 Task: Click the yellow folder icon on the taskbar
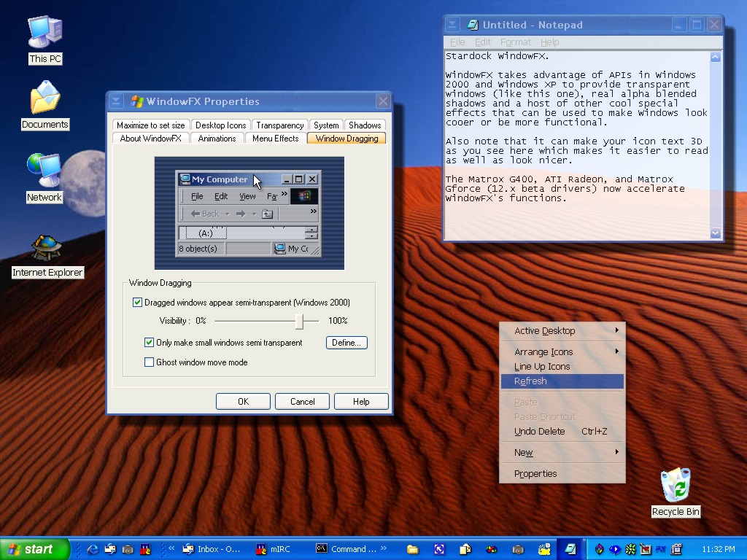tap(413, 549)
